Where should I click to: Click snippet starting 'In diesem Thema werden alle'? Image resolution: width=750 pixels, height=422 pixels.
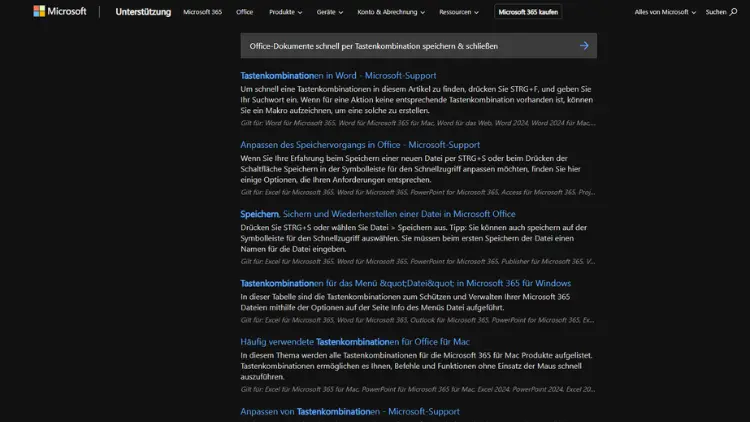pos(417,366)
